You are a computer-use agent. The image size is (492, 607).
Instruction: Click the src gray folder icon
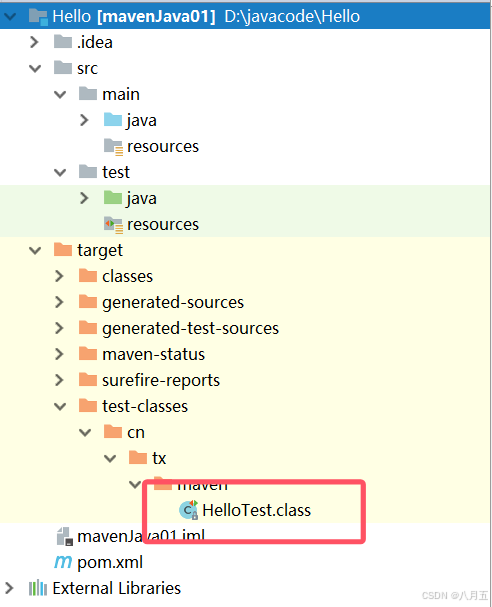point(63,67)
